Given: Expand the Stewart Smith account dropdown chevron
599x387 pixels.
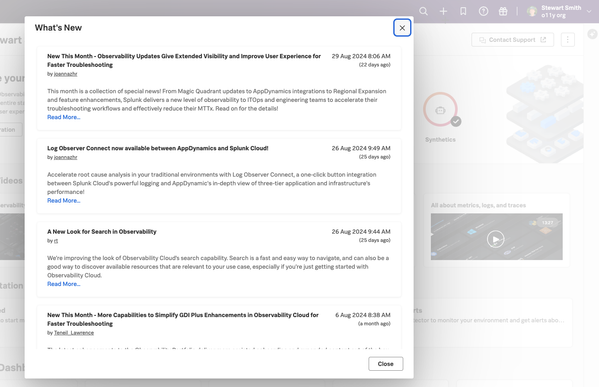Looking at the screenshot, I should point(589,11).
